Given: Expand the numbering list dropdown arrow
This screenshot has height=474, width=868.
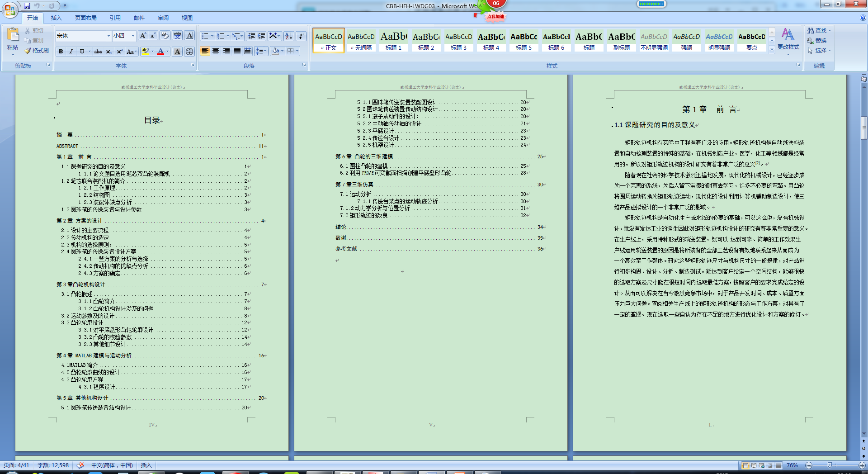Looking at the screenshot, I should (228, 36).
